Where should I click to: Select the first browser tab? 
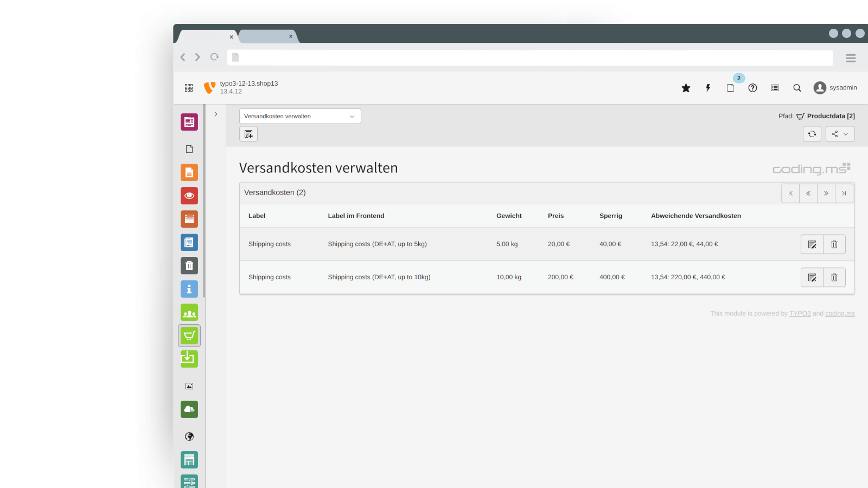[x=208, y=36]
